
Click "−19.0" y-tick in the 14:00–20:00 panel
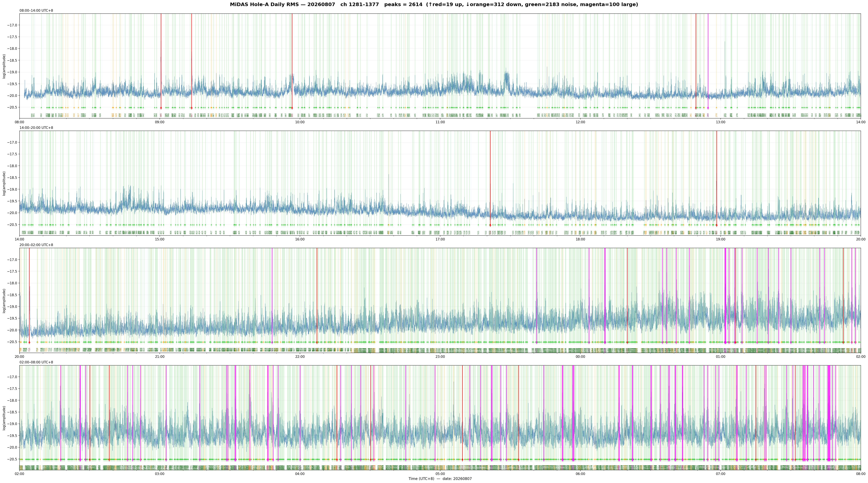coord(12,190)
